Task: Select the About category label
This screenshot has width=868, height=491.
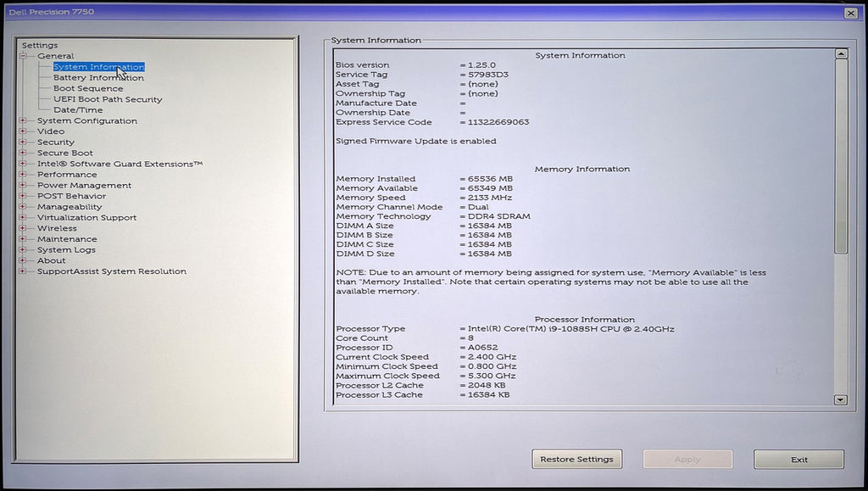Action: pos(51,260)
